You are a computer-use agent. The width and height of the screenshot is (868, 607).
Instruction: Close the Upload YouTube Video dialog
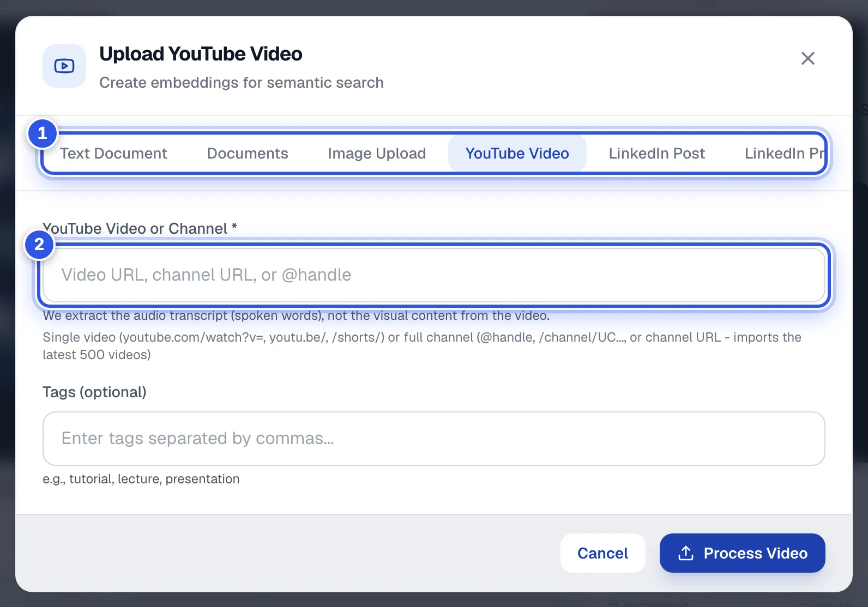coord(807,58)
